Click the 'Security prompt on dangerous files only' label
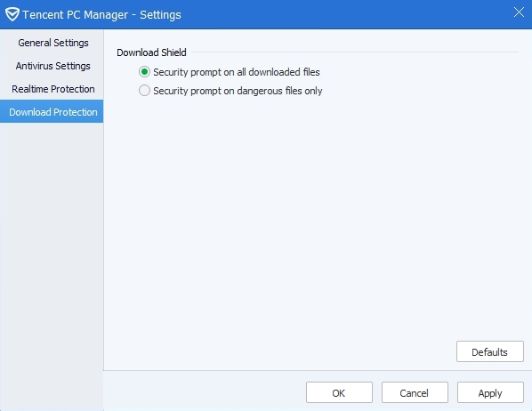 tap(238, 91)
